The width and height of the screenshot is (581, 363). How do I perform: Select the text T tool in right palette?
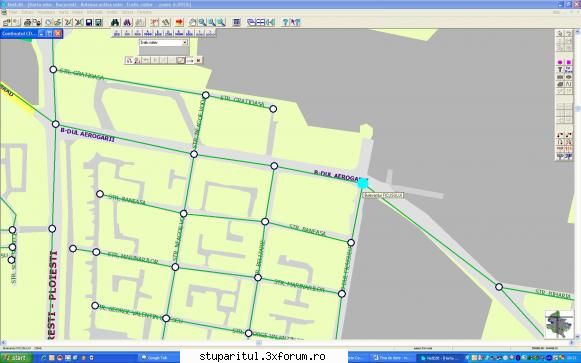(x=560, y=69)
